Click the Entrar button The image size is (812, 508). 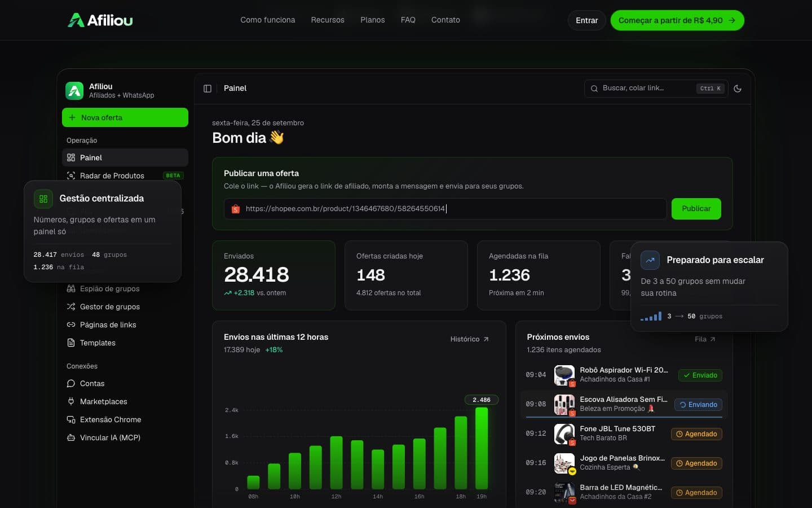(587, 20)
